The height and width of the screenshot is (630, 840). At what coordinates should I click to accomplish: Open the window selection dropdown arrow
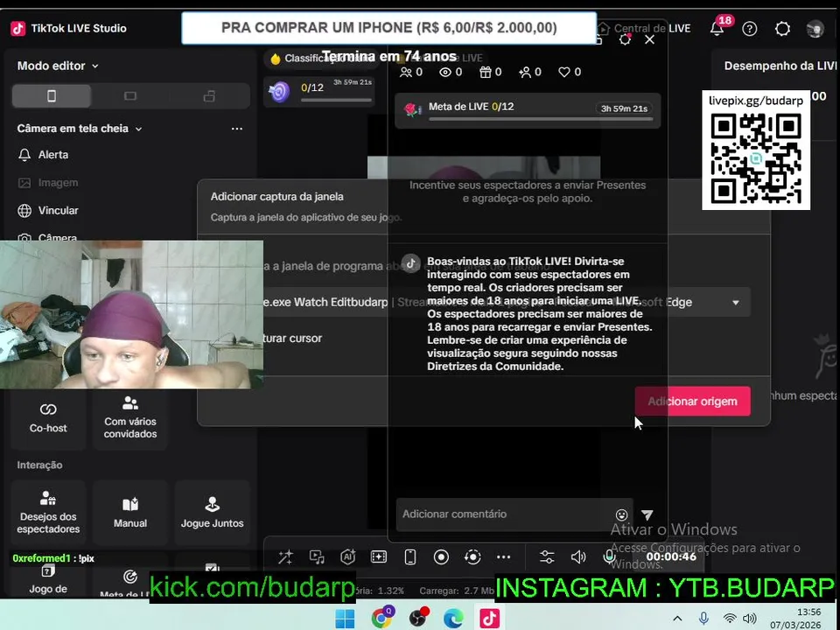tap(736, 303)
